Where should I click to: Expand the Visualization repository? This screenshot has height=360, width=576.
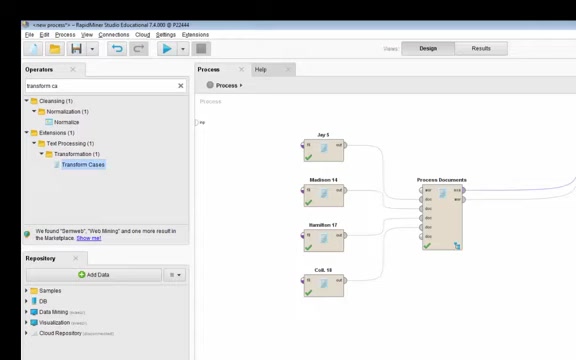(x=26, y=323)
